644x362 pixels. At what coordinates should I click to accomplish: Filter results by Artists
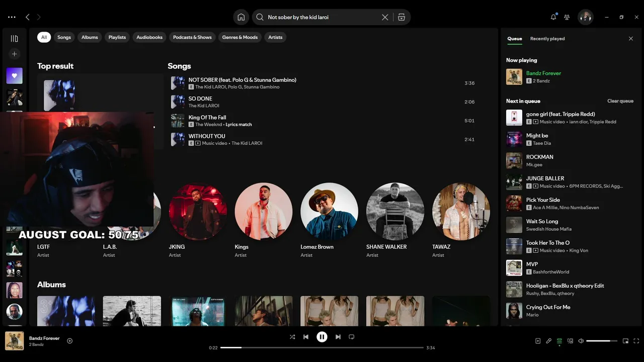(x=275, y=37)
